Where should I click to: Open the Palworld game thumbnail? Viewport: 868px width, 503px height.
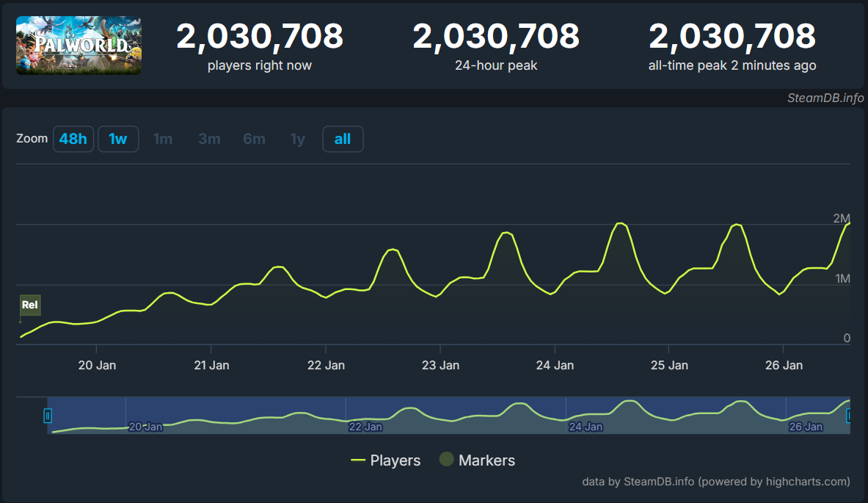coord(79,46)
